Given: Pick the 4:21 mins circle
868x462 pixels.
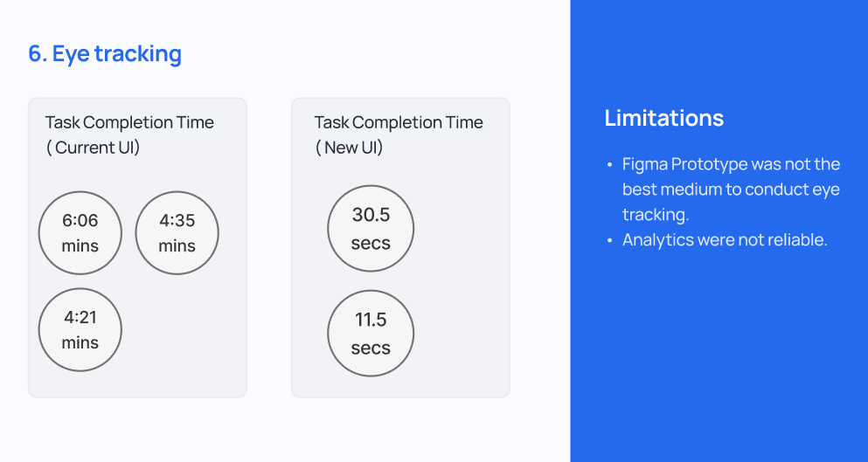Looking at the screenshot, I should [x=80, y=330].
